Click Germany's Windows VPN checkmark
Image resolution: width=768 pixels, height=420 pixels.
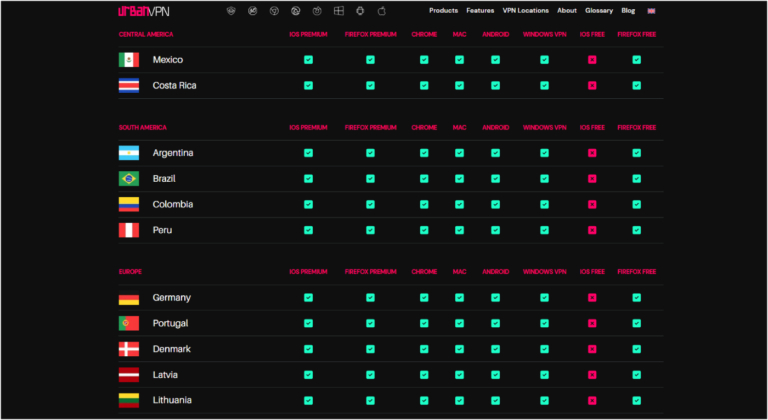click(x=544, y=298)
